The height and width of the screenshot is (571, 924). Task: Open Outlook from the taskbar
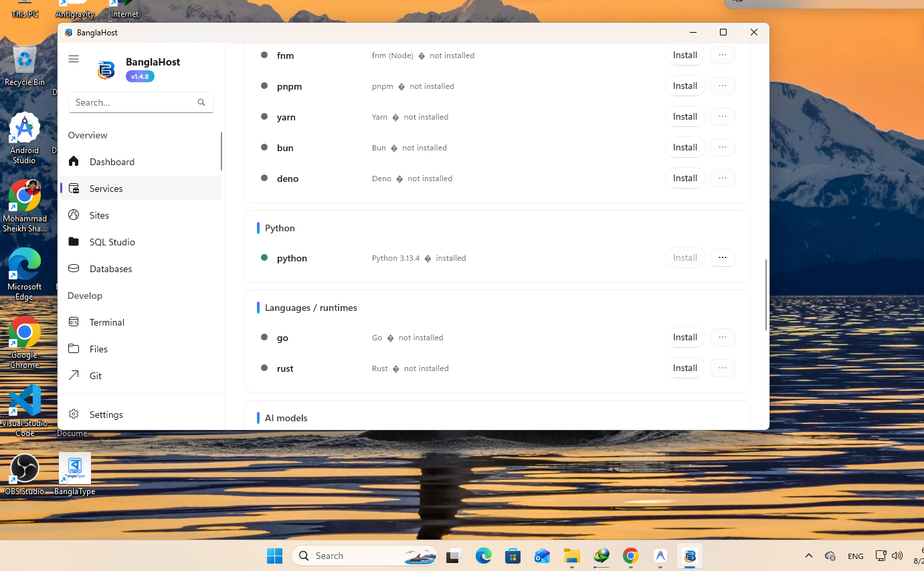pos(542,556)
